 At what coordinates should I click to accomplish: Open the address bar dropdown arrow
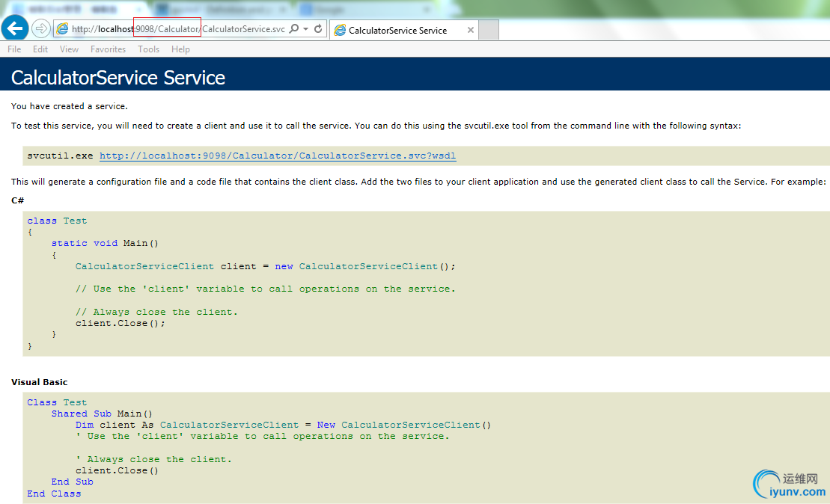[x=306, y=29]
